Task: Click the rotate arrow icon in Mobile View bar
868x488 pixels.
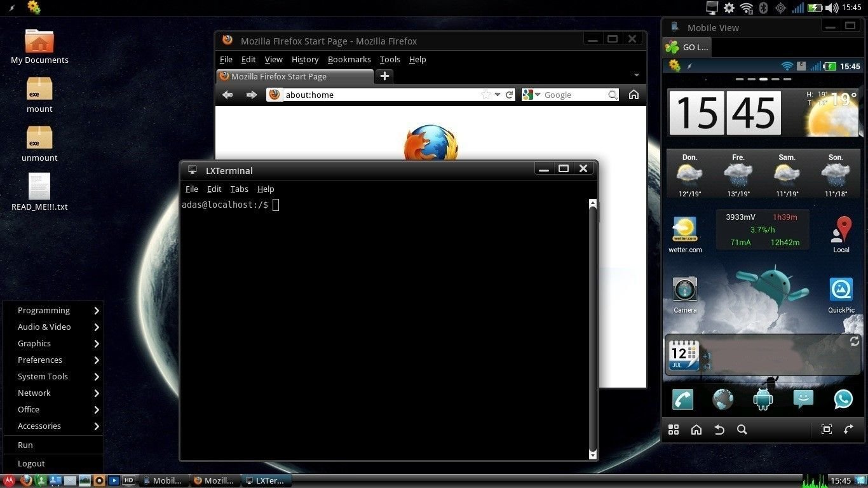Action: [x=849, y=430]
